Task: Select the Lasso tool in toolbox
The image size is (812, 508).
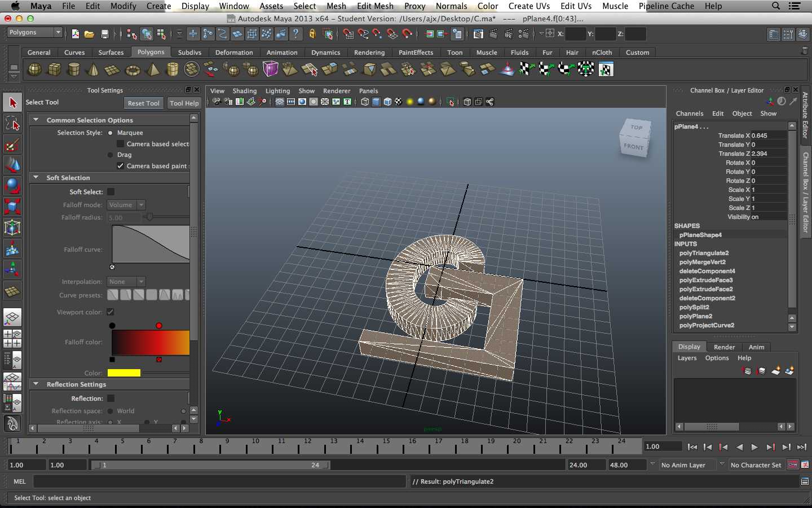Action: tap(12, 124)
